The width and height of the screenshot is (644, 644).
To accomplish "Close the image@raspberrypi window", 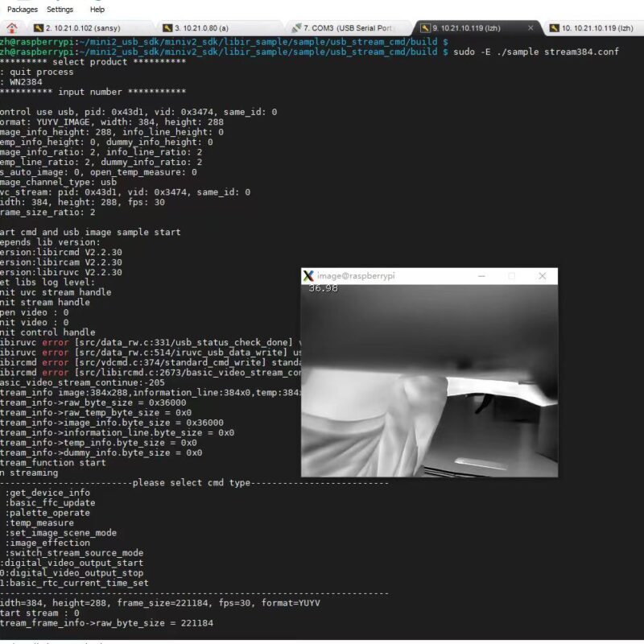I will point(542,276).
